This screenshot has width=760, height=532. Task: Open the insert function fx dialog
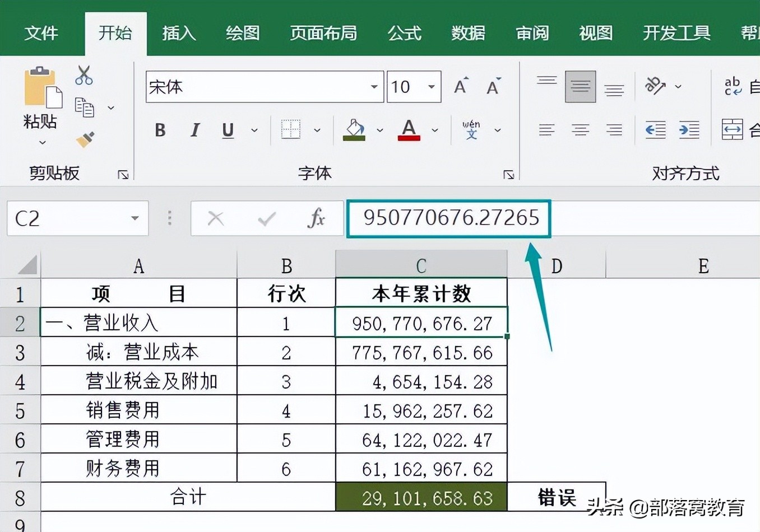click(317, 218)
